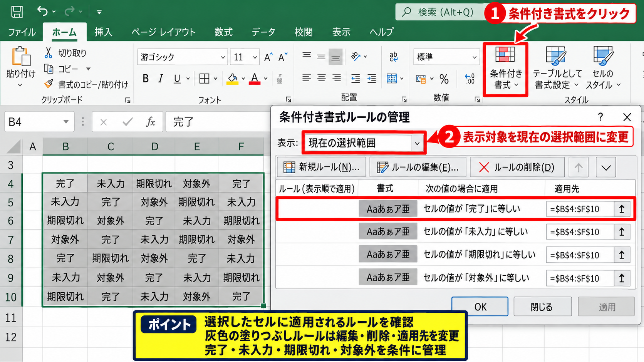Click the Redo arrow icon
Image resolution: width=644 pixels, height=362 pixels.
70,12
